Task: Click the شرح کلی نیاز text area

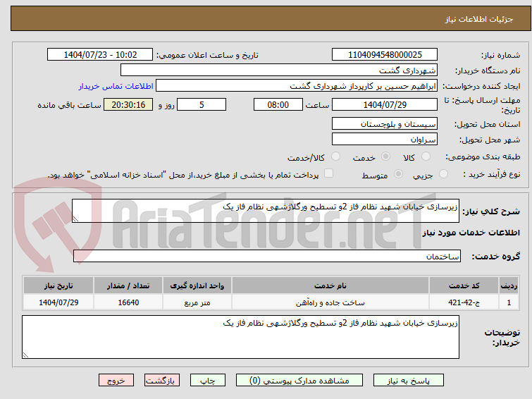Action: pyautogui.click(x=266, y=211)
